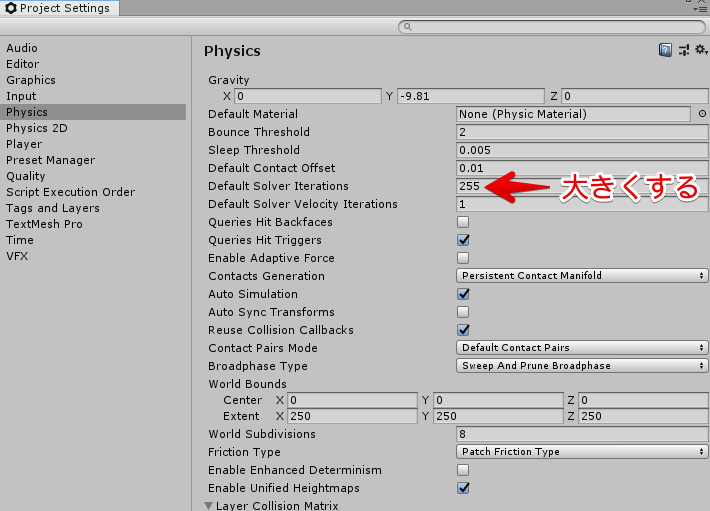Select VFX settings category
This screenshot has width=710, height=511.
(93, 256)
